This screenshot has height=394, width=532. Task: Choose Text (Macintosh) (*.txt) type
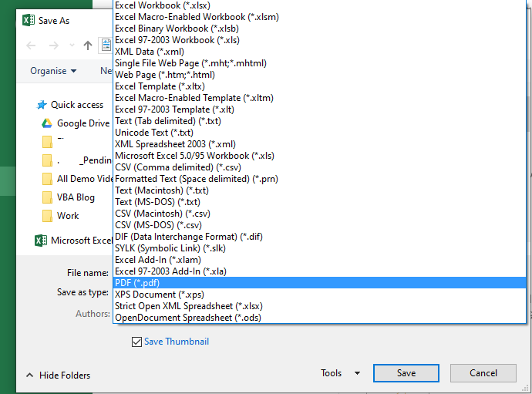[x=319, y=190]
